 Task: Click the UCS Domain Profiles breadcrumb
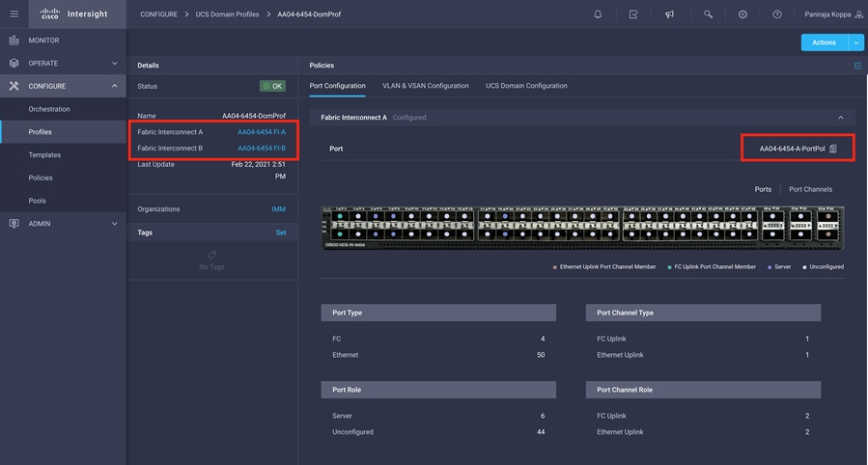pyautogui.click(x=227, y=14)
